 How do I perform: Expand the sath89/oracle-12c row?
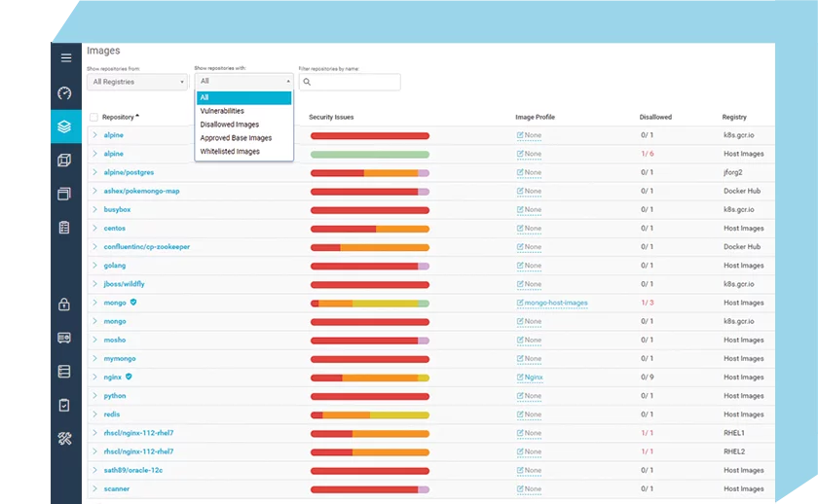pos(95,470)
